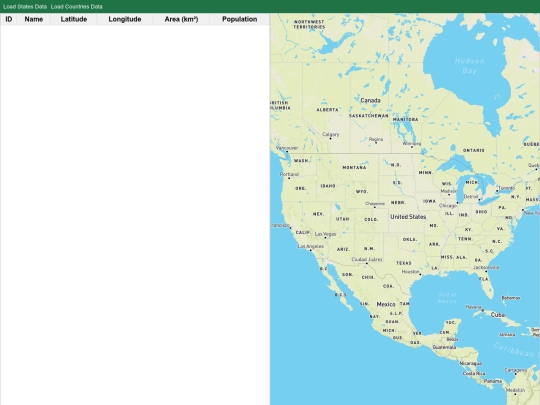Viewport: 540px width, 405px height.
Task: Click the SASKATCHEWAN province label
Action: (368, 116)
